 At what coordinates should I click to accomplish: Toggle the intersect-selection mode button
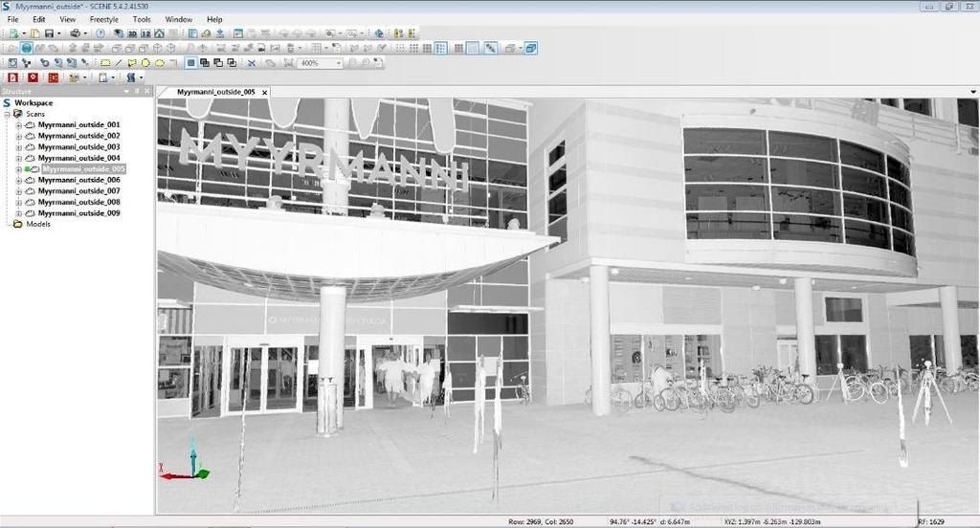click(232, 62)
